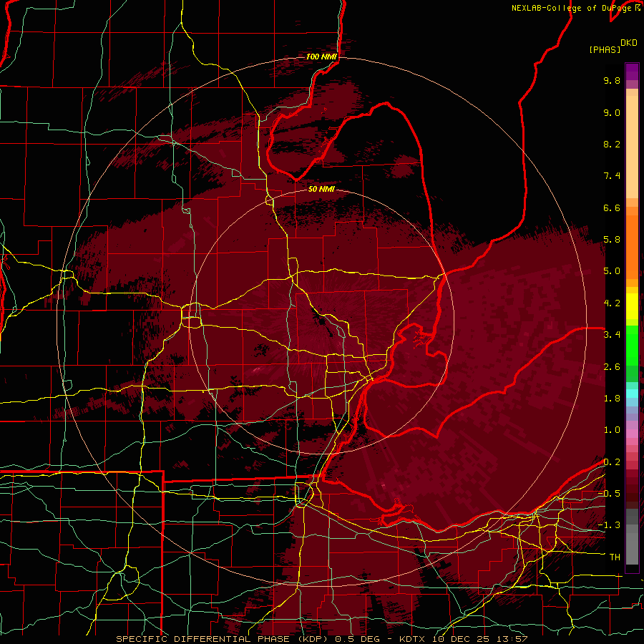Image resolution: width=644 pixels, height=644 pixels.
Task: Select the 5.0 scale value
Action: [612, 271]
